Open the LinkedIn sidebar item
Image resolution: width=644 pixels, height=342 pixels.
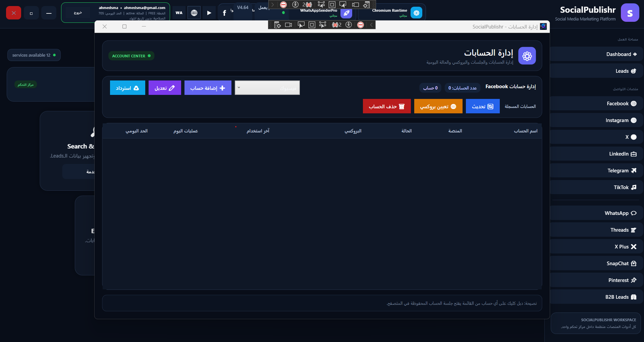(597, 154)
